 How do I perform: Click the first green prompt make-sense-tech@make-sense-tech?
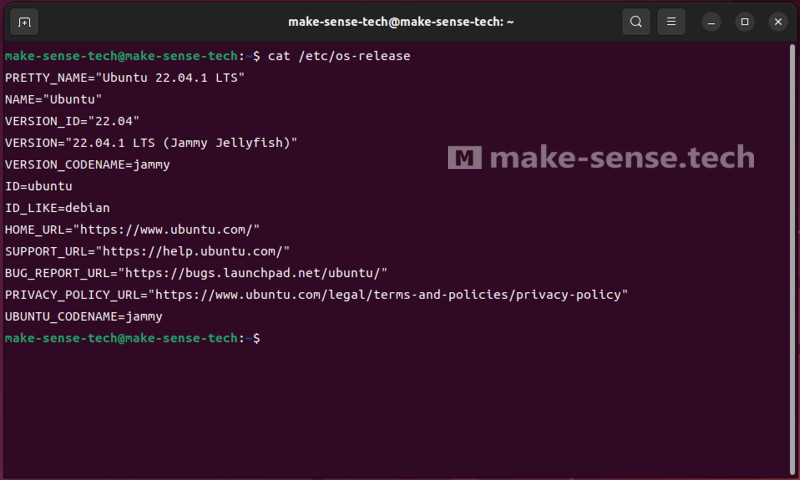tap(121, 56)
